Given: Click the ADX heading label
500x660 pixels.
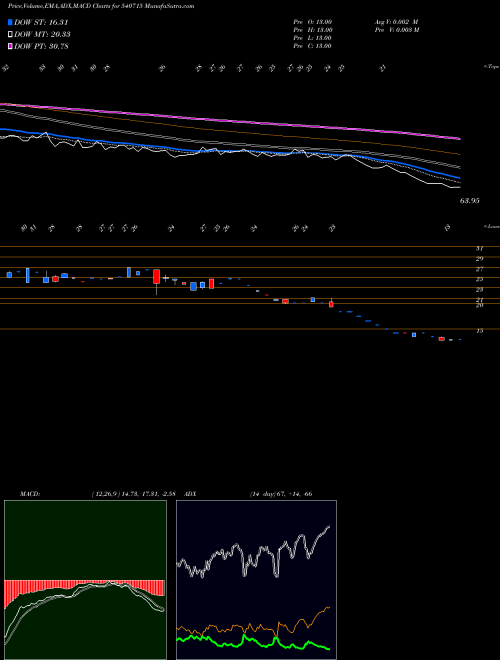Looking at the screenshot, I should pos(191,494).
